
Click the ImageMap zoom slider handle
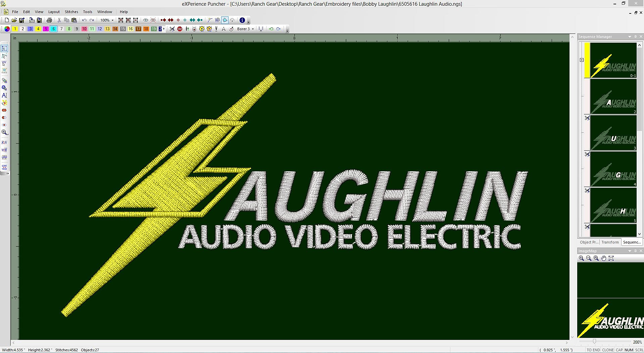(594, 342)
